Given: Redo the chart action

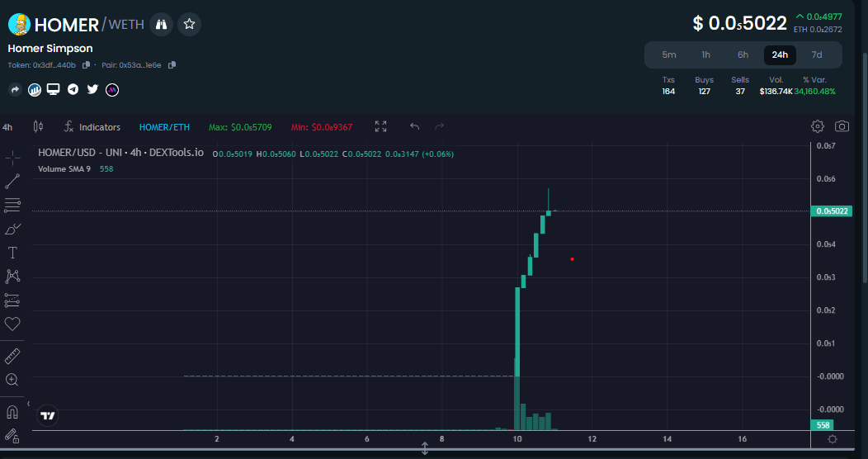Looking at the screenshot, I should pos(440,127).
